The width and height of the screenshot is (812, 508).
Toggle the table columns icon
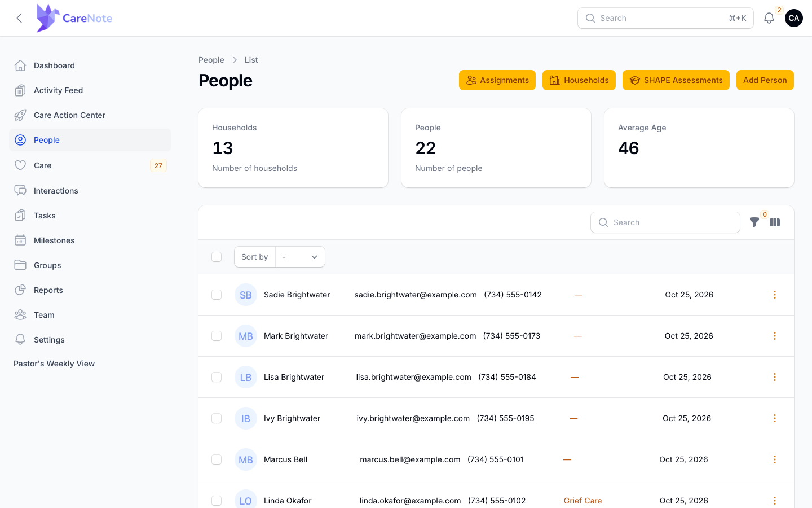pyautogui.click(x=775, y=222)
